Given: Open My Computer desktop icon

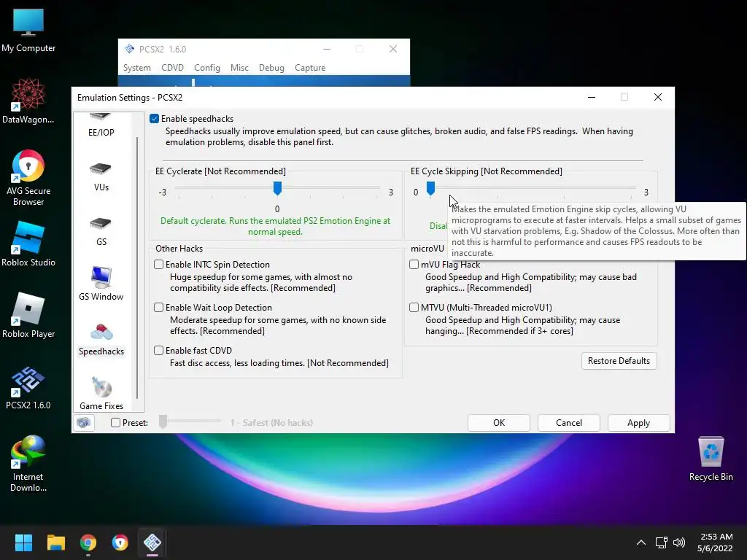Looking at the screenshot, I should [x=28, y=29].
